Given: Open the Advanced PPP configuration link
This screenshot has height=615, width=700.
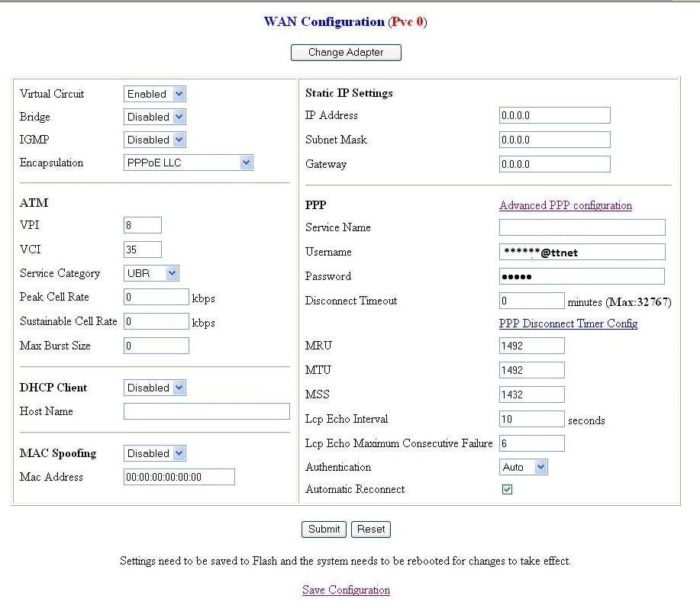Looking at the screenshot, I should (565, 205).
